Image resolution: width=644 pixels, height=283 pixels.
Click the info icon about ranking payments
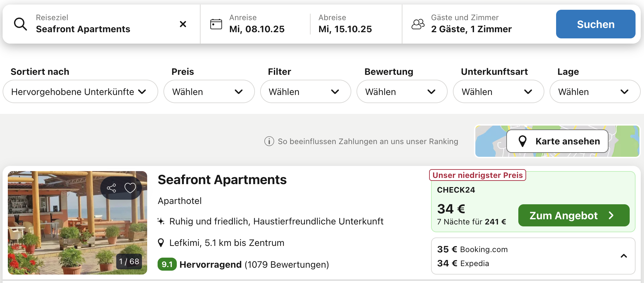(269, 141)
